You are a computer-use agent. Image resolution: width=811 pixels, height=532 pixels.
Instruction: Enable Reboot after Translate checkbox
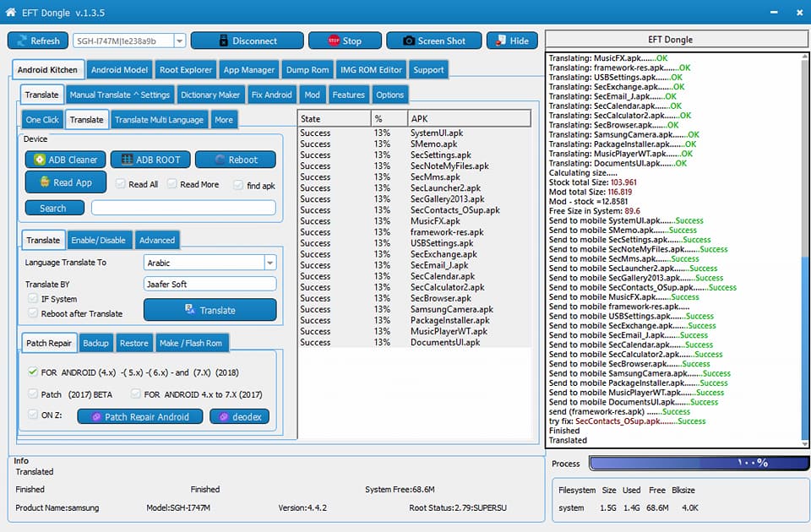pos(33,313)
